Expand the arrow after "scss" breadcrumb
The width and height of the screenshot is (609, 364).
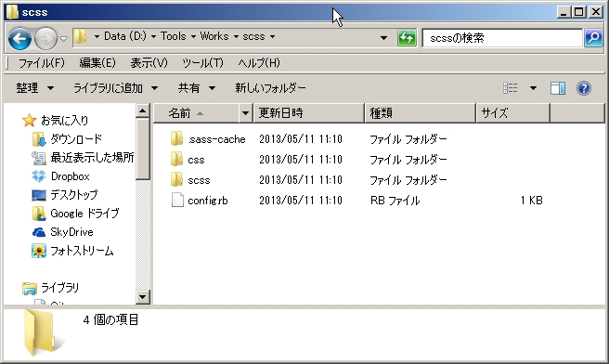(272, 37)
